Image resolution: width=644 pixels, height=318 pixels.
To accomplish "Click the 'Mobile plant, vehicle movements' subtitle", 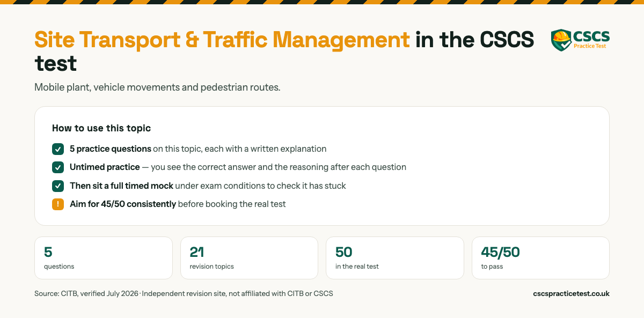I will [157, 87].
